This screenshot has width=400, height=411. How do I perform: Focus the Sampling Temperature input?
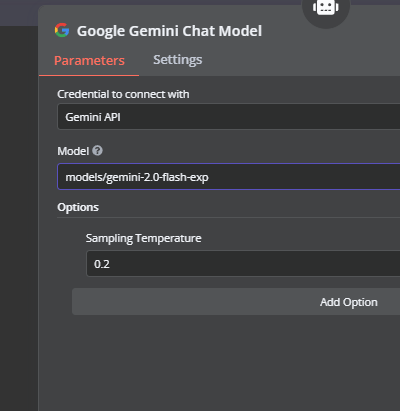(243, 264)
